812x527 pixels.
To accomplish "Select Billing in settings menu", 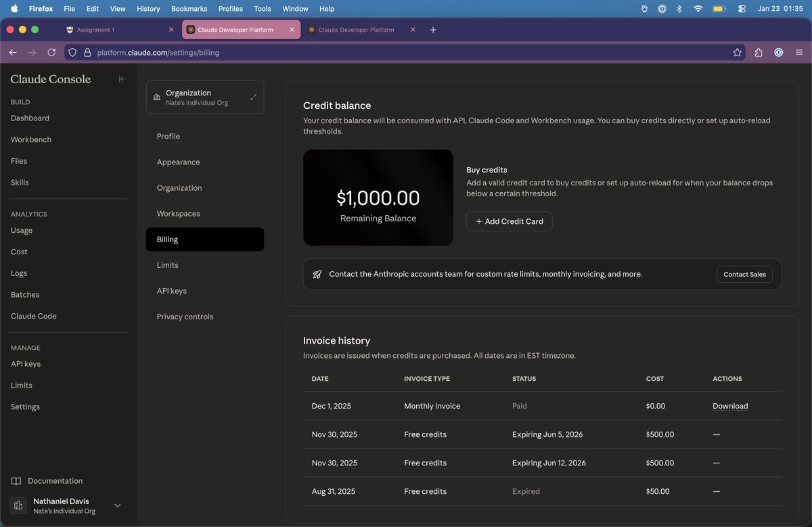I will pyautogui.click(x=205, y=239).
